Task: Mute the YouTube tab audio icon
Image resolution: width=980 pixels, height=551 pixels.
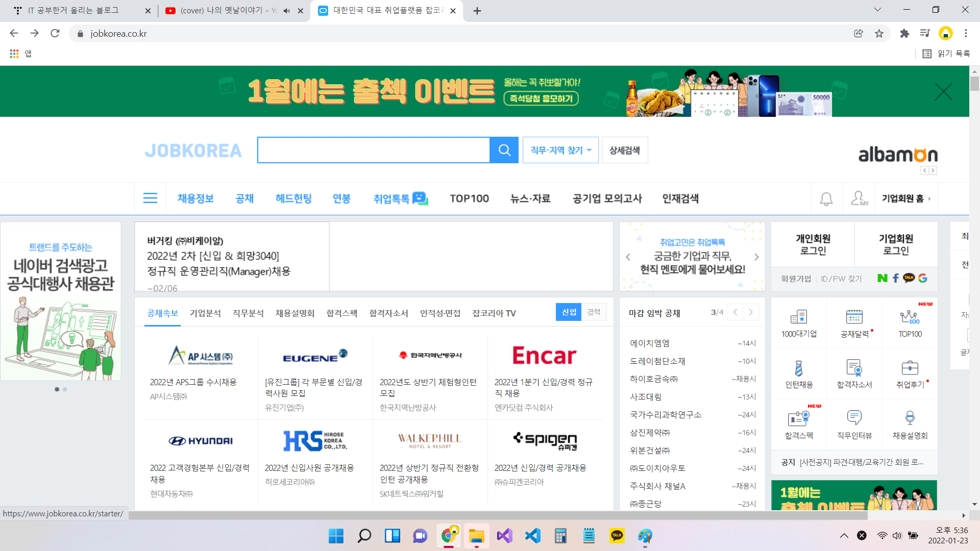Action: [x=286, y=11]
